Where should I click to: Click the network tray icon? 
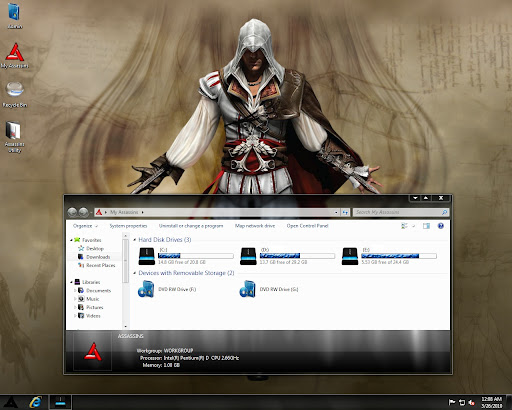pos(462,402)
